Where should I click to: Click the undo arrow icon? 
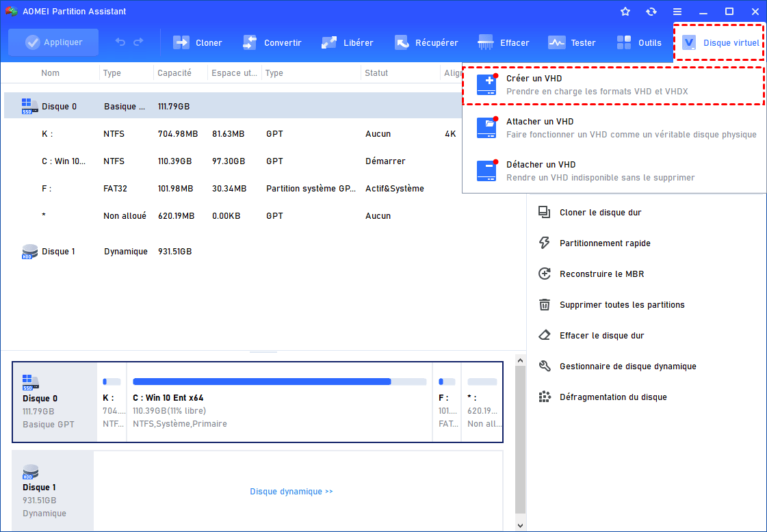click(x=120, y=42)
